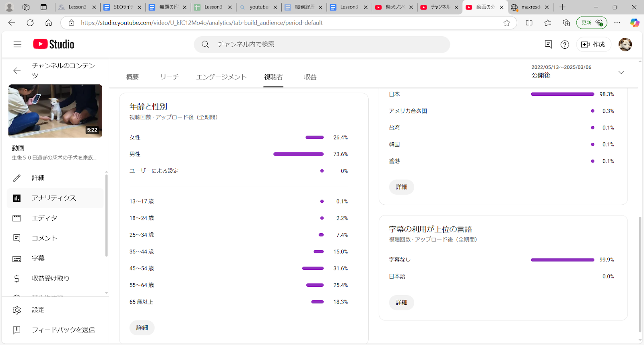Toggle browser split screen icon

(529, 23)
